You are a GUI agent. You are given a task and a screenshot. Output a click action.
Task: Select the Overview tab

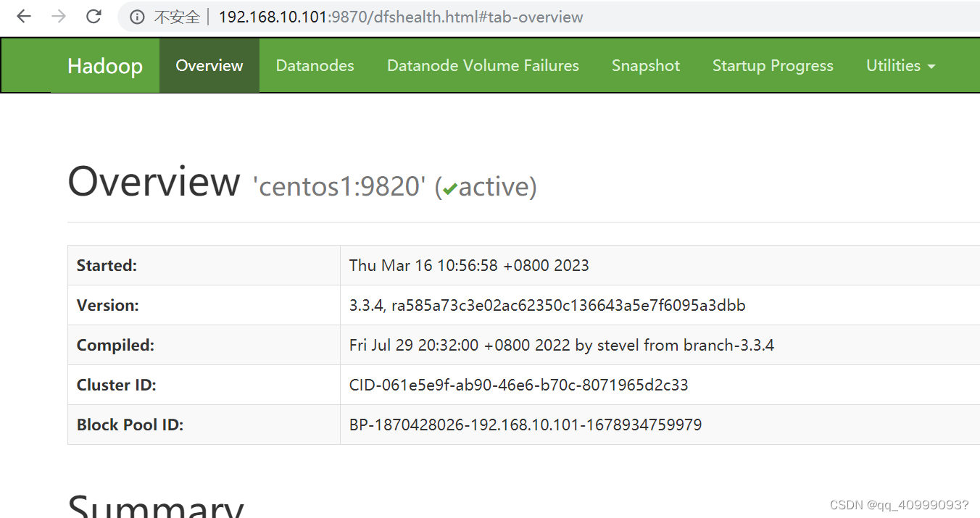click(x=209, y=65)
